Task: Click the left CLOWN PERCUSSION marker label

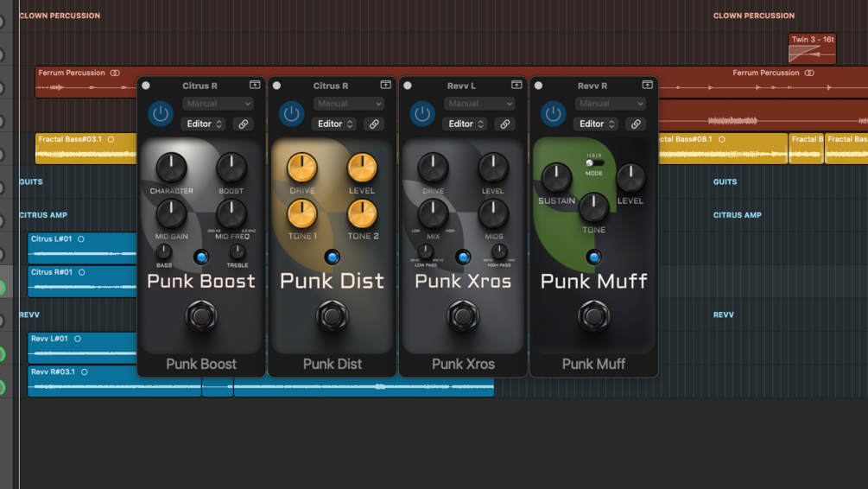Action: [60, 16]
